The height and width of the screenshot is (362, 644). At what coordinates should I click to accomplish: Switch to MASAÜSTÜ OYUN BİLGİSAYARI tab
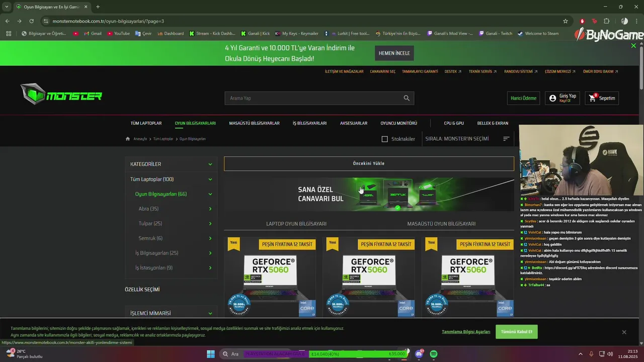[441, 224]
